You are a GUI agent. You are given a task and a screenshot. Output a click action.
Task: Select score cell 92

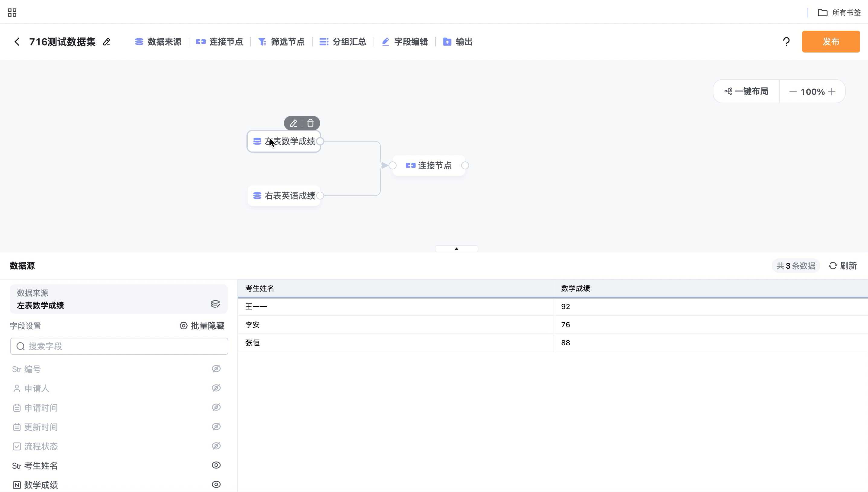tap(711, 306)
